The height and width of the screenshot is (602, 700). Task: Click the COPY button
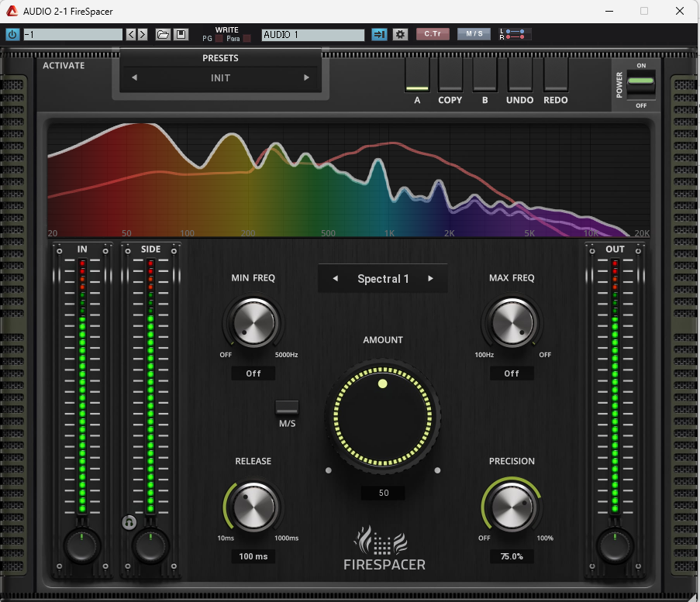pos(450,76)
